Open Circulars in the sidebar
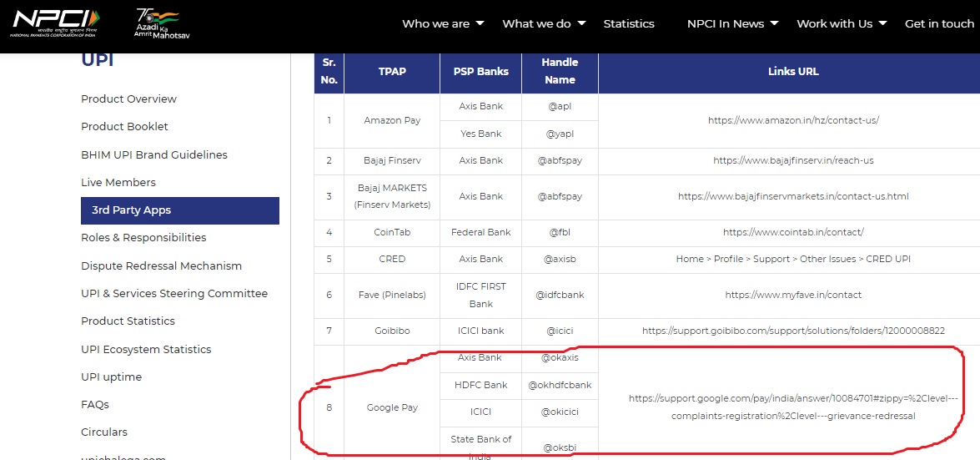 [x=103, y=432]
